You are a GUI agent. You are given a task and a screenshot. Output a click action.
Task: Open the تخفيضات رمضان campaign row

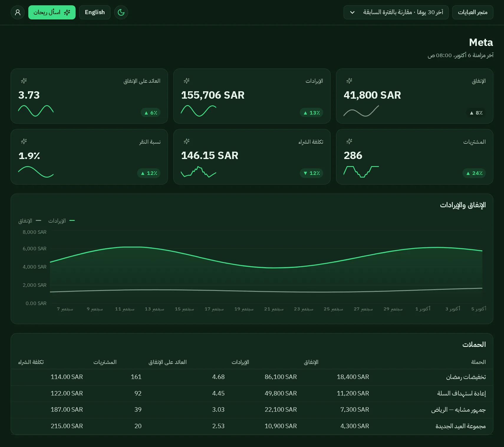click(252, 377)
